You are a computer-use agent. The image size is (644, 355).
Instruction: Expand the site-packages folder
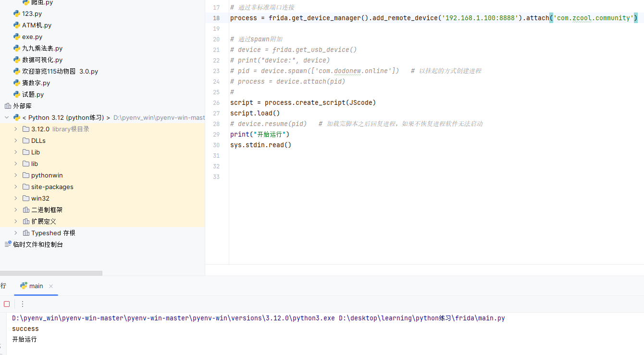(x=16, y=187)
